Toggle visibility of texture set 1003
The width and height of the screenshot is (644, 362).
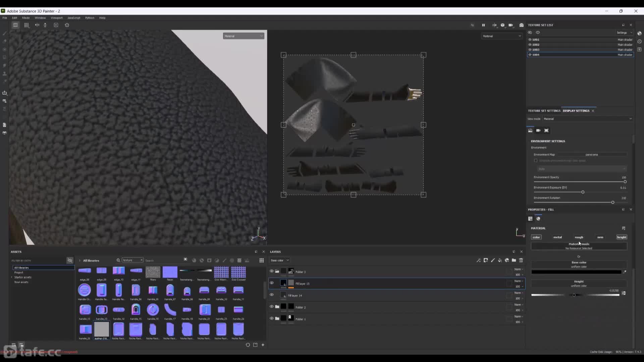pos(530,50)
